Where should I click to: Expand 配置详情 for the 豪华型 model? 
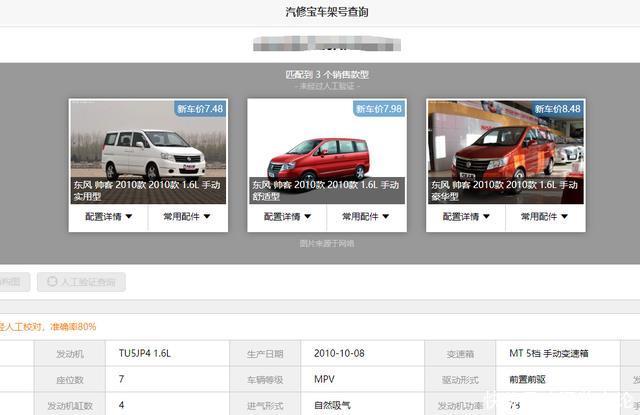pyautogui.click(x=466, y=216)
